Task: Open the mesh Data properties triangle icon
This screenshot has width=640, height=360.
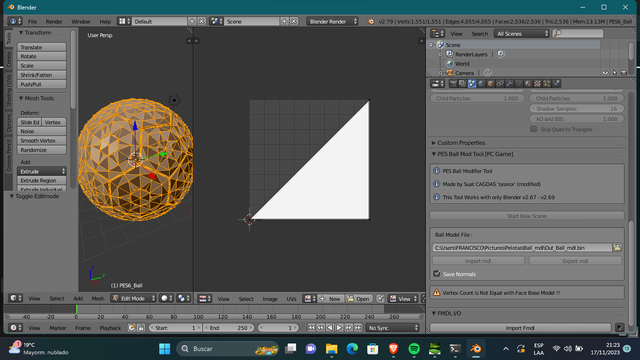Action: pyautogui.click(x=519, y=84)
